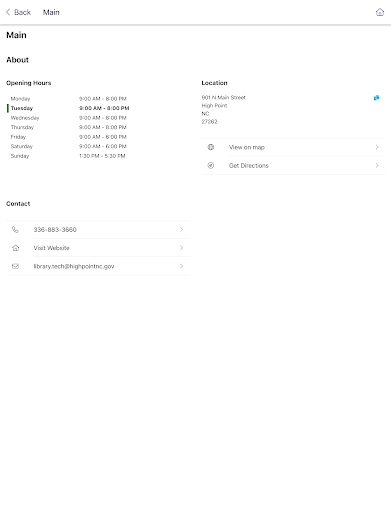Select the Main title in navigation bar

click(x=51, y=12)
